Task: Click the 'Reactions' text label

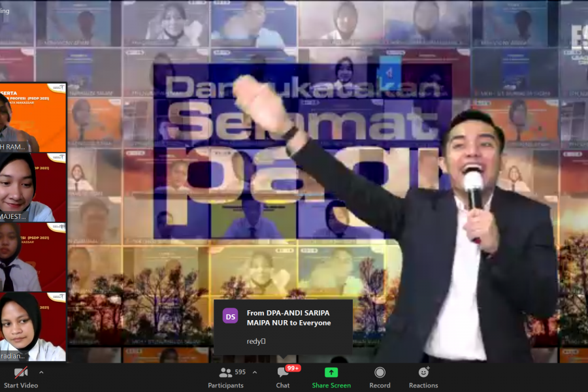Action: (423, 385)
